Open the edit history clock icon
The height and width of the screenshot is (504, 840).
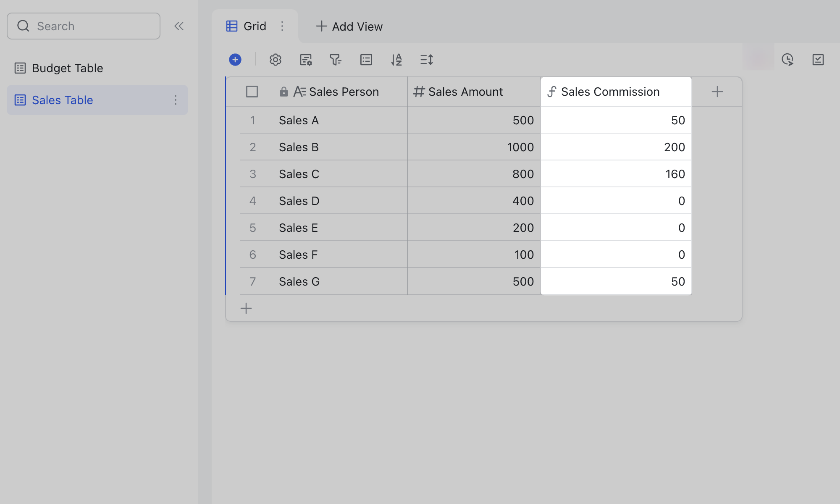(787, 60)
